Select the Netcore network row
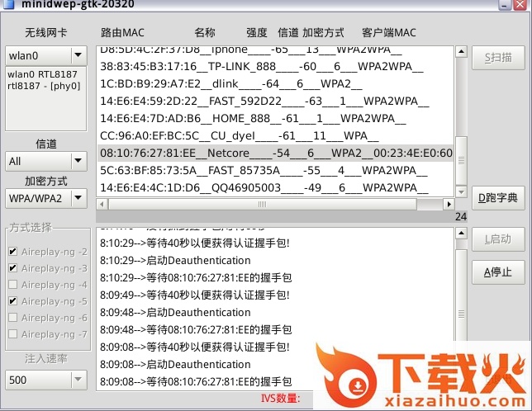Screen dimensions: 532x411 tap(275, 154)
